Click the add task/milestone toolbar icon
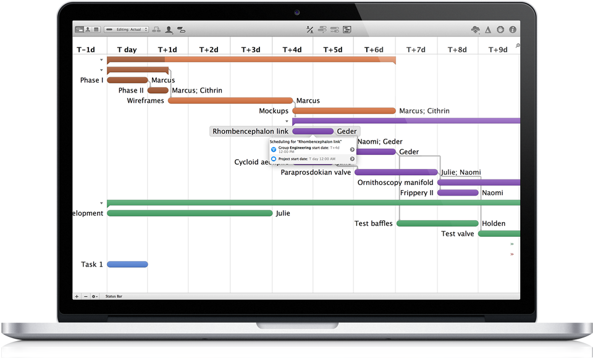The image size is (593, 364). click(182, 30)
